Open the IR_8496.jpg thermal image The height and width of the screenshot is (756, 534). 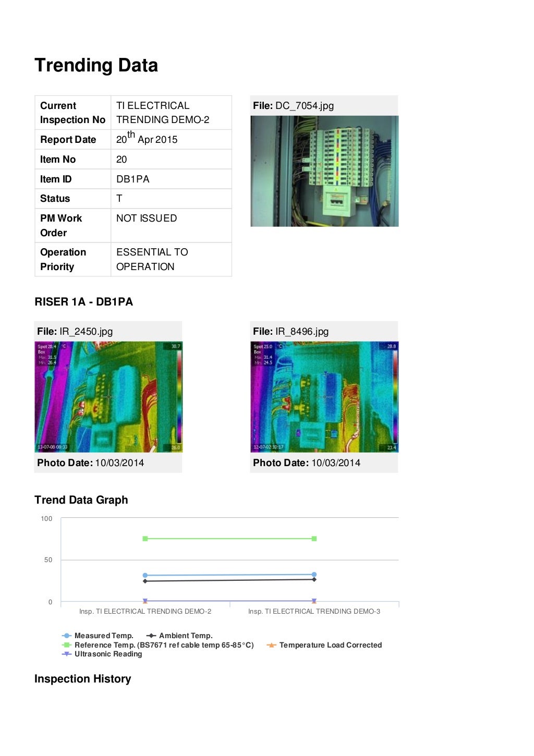click(x=324, y=397)
